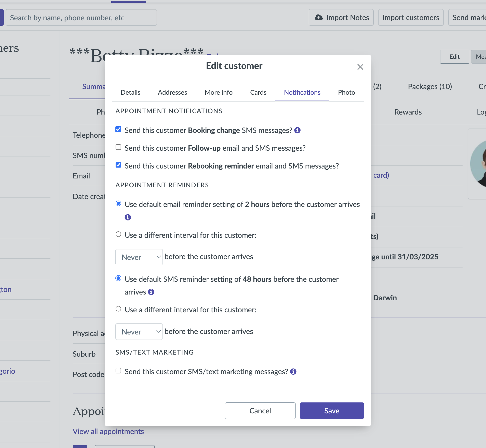The height and width of the screenshot is (448, 486).
Task: Click info icon beside SMS/text marketing
Action: (293, 372)
